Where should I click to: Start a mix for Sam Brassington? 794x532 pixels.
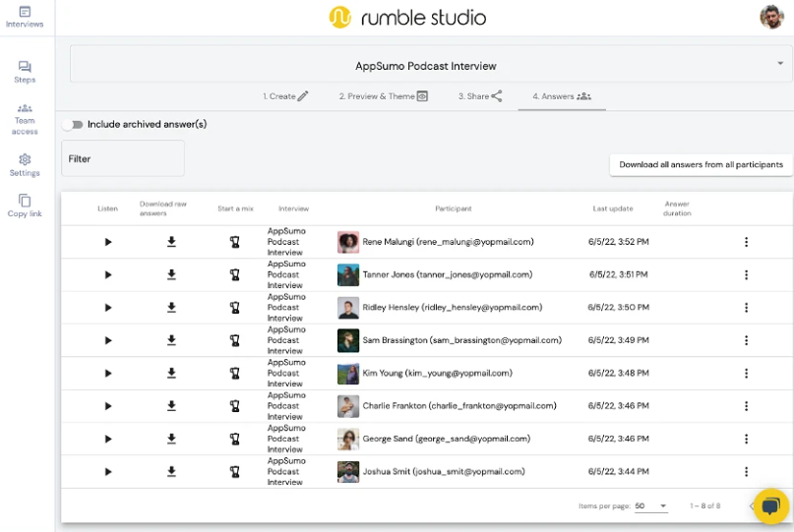[234, 340]
